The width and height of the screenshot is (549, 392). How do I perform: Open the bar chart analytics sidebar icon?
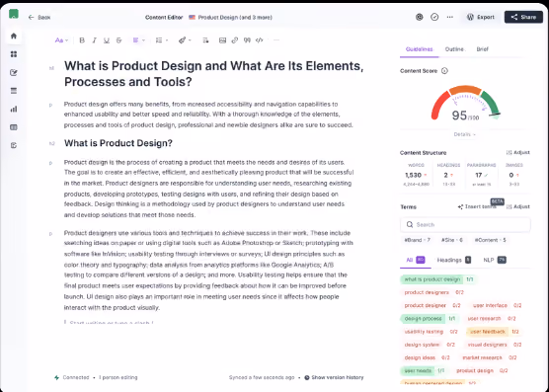(14, 110)
